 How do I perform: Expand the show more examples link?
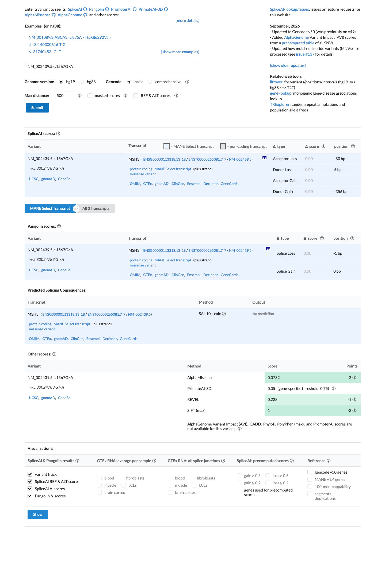point(180,52)
